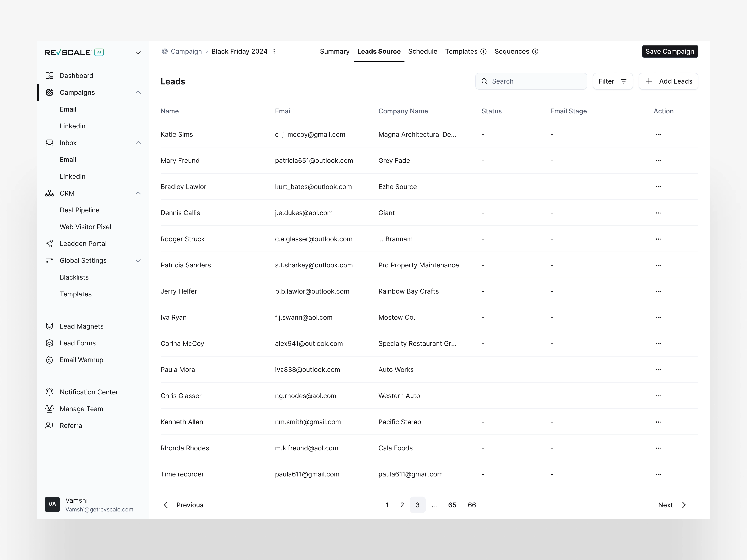Click the Sequences tab info icon
747x560 pixels.
(535, 52)
